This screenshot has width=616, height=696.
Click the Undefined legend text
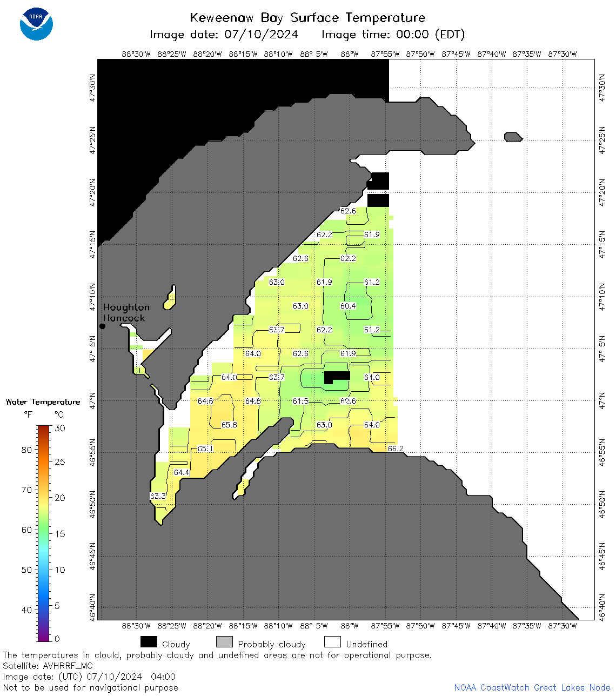pos(367,644)
